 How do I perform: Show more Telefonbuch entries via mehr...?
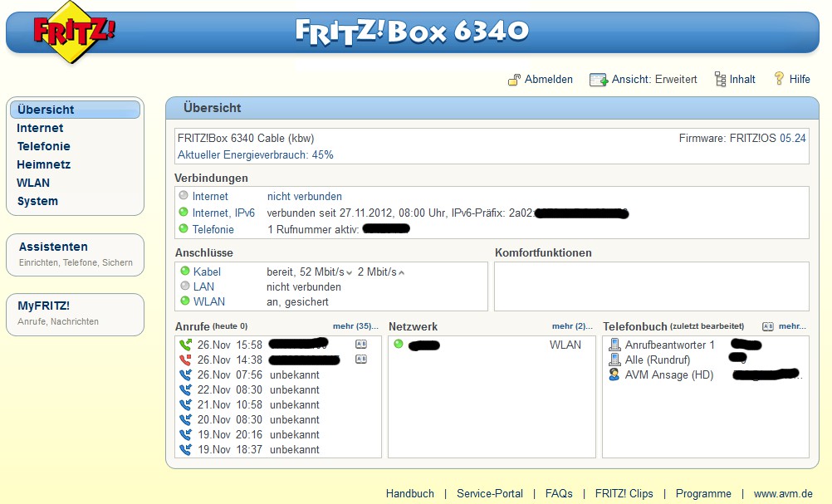(x=792, y=325)
